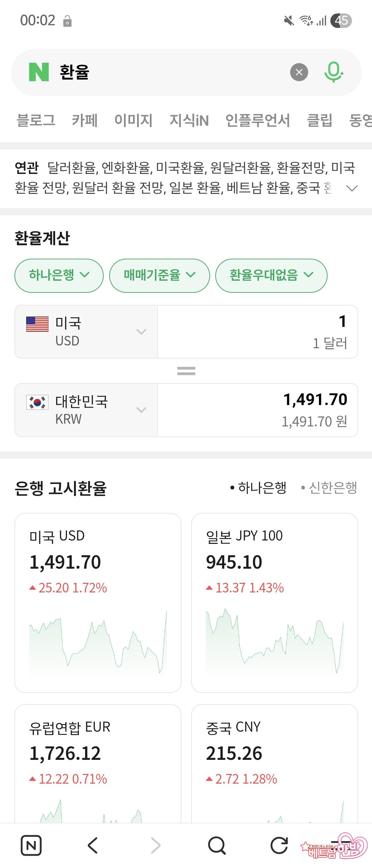This screenshot has height=868, width=372.
Task: Tap the USD amount input field
Action: click(x=257, y=332)
